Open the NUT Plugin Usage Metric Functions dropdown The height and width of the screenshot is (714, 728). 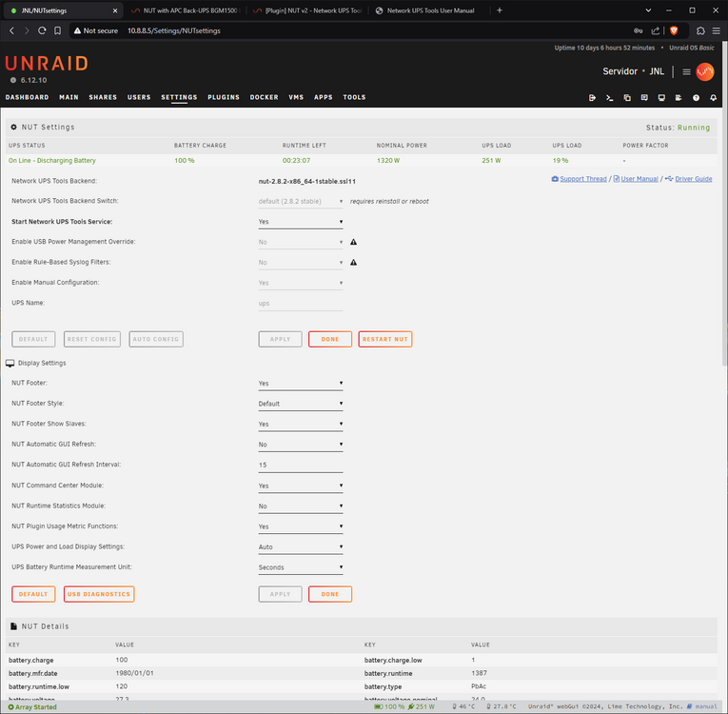pos(301,526)
